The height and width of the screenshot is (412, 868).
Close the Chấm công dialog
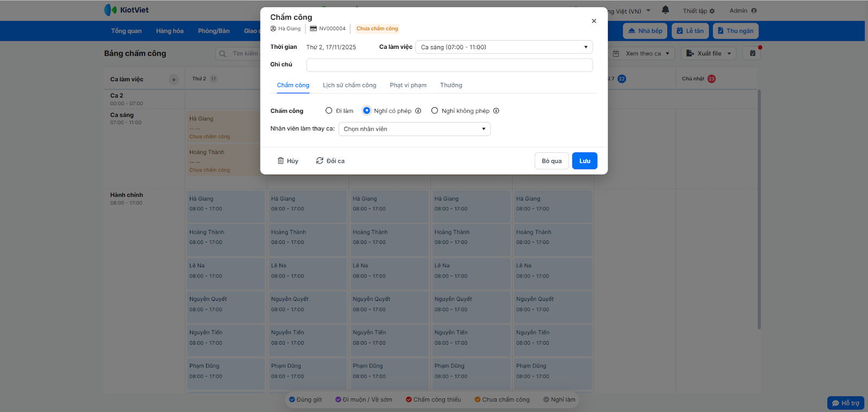pyautogui.click(x=594, y=21)
